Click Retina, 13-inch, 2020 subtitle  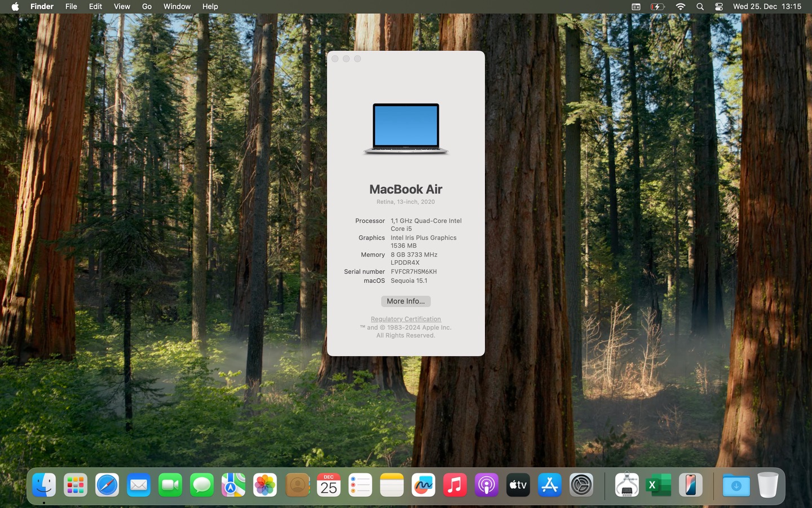406,202
